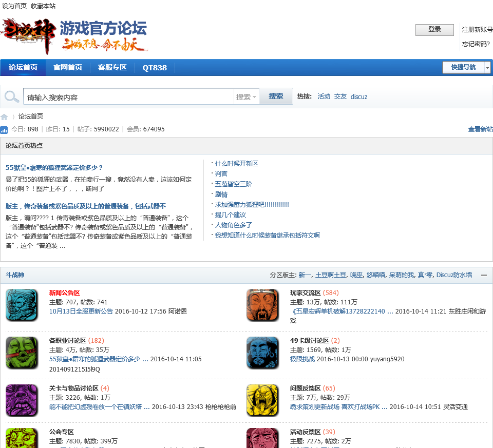Open hot topic 版主,传奇装备或紫色品质
The width and height of the screenshot is (493, 448).
pyautogui.click(x=86, y=206)
